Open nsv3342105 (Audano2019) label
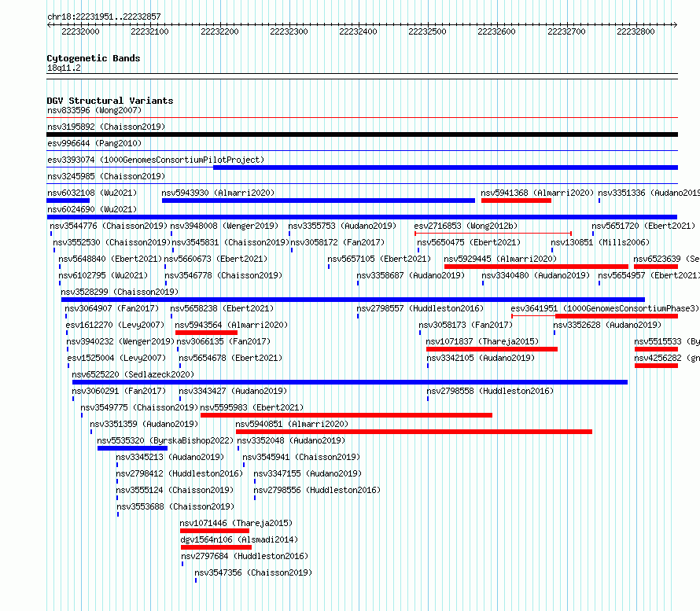The width and height of the screenshot is (700, 611). [x=481, y=358]
